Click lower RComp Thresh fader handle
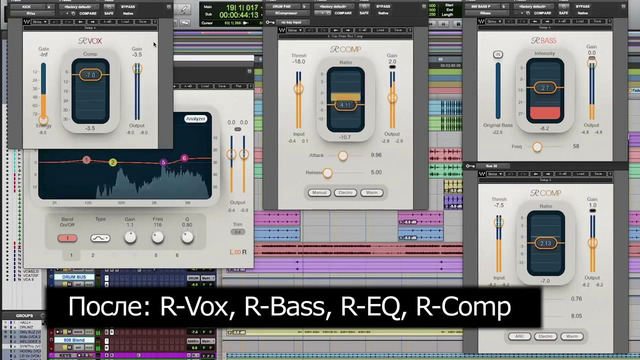 [x=499, y=222]
